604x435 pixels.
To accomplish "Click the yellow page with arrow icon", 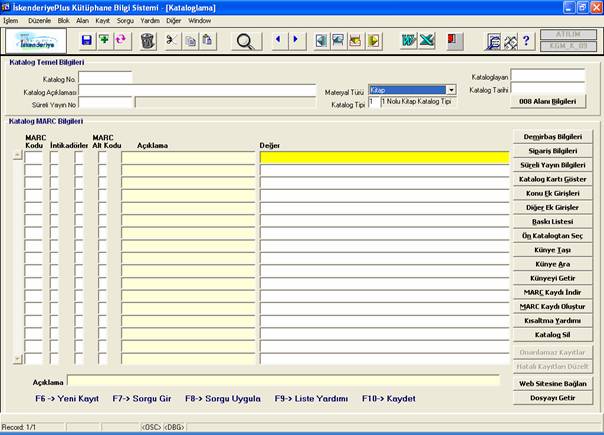I will 373,40.
